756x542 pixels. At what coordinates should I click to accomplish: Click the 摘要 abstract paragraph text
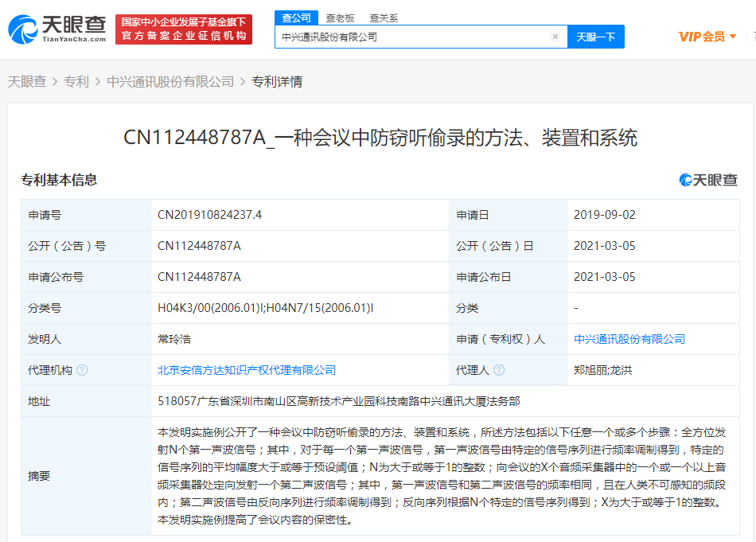442,476
